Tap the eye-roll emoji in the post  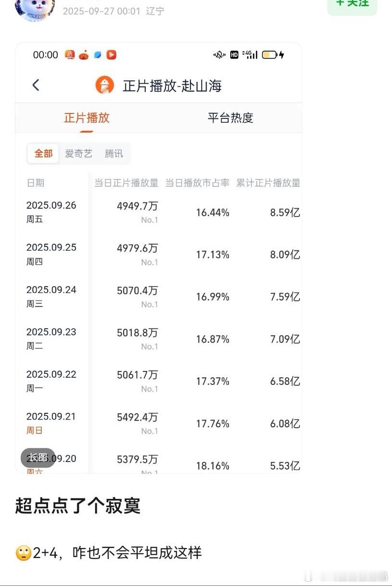point(24,553)
